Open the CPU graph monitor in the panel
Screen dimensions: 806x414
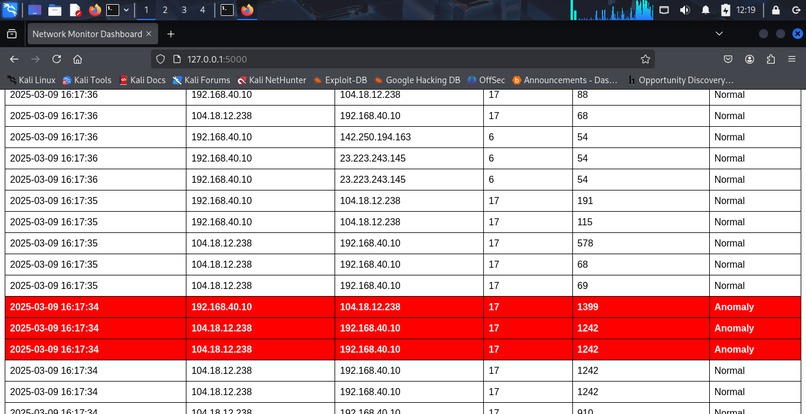(611, 10)
